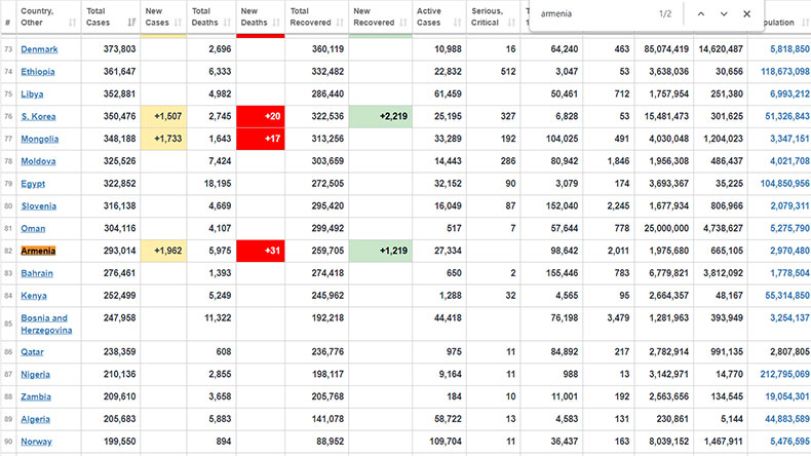Go to next find match arrow
Screen dimensions: 811x456
pyautogui.click(x=724, y=14)
